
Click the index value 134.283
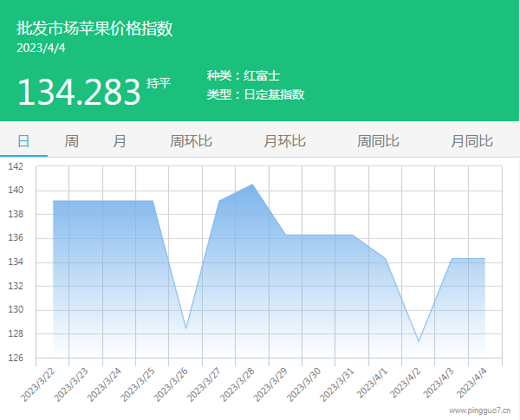(79, 92)
